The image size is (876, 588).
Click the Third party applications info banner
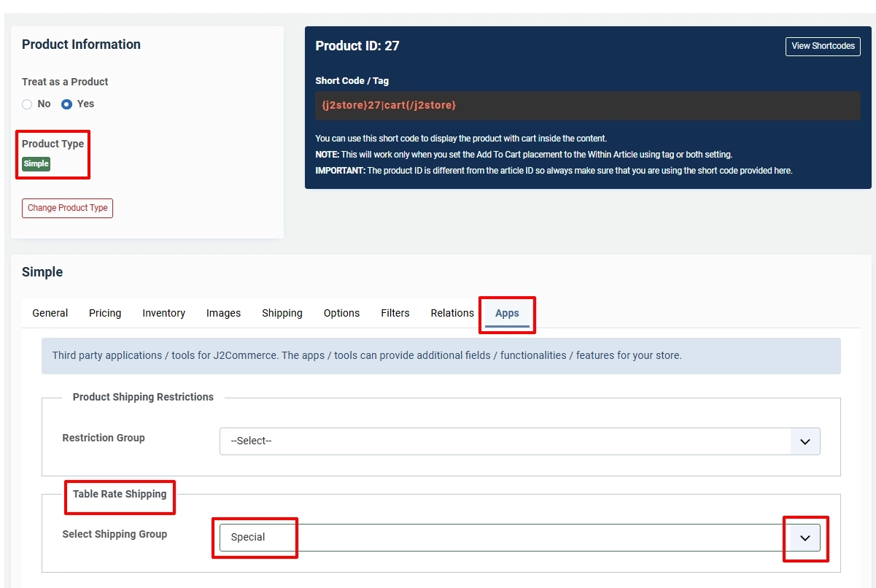(x=441, y=356)
